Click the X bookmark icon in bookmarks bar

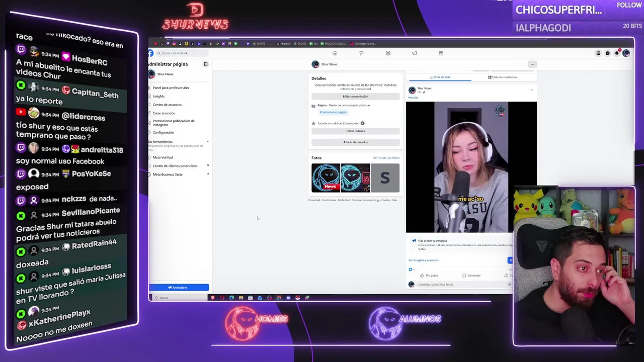(x=162, y=44)
